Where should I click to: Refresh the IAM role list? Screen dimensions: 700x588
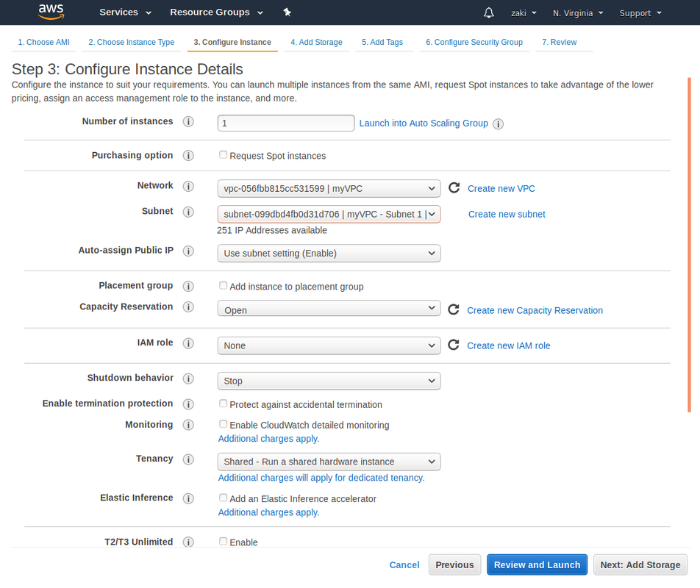point(454,345)
